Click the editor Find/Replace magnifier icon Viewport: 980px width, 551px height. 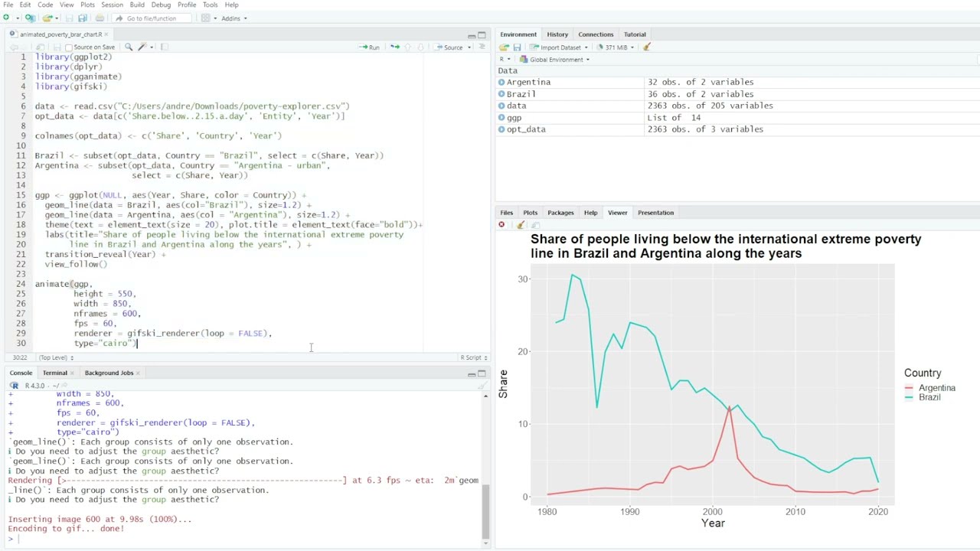(x=128, y=47)
